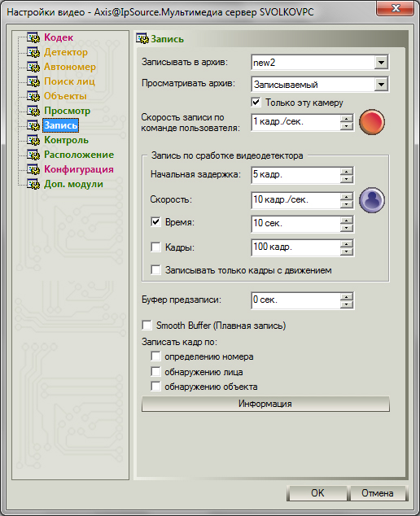
Task: Decrease detector Скорость value
Action: [x=346, y=204]
